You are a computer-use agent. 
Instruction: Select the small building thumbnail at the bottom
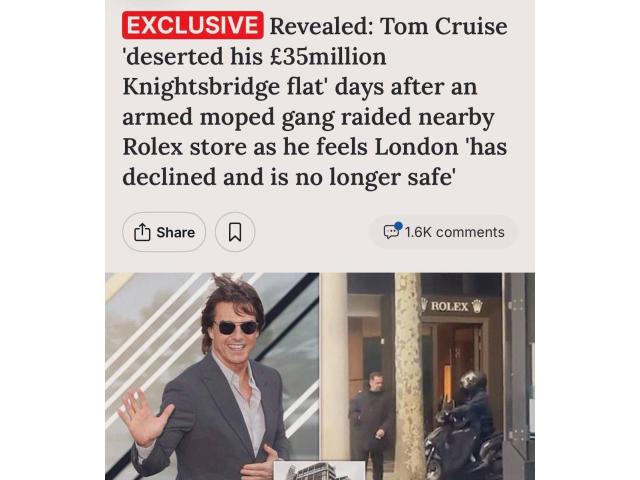(x=319, y=471)
